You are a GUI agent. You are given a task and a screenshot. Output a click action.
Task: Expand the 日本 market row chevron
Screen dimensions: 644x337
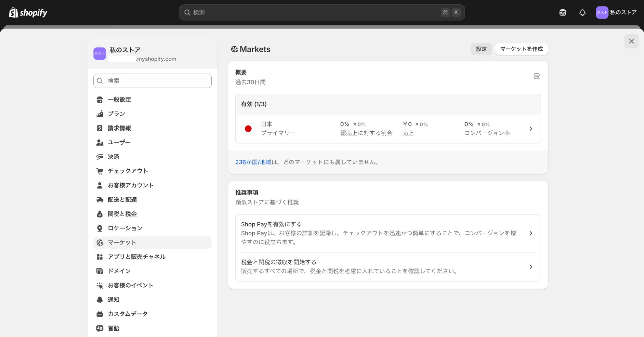531,129
